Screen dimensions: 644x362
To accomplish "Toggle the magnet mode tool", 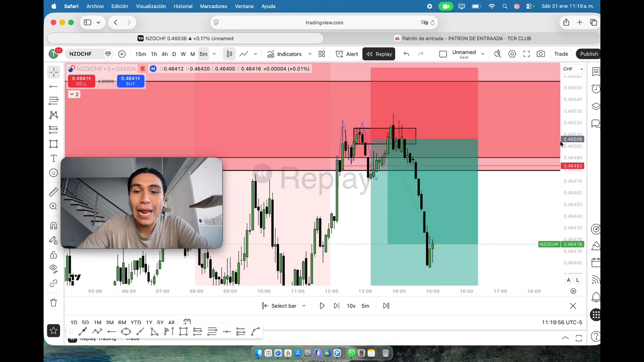I will (x=53, y=226).
